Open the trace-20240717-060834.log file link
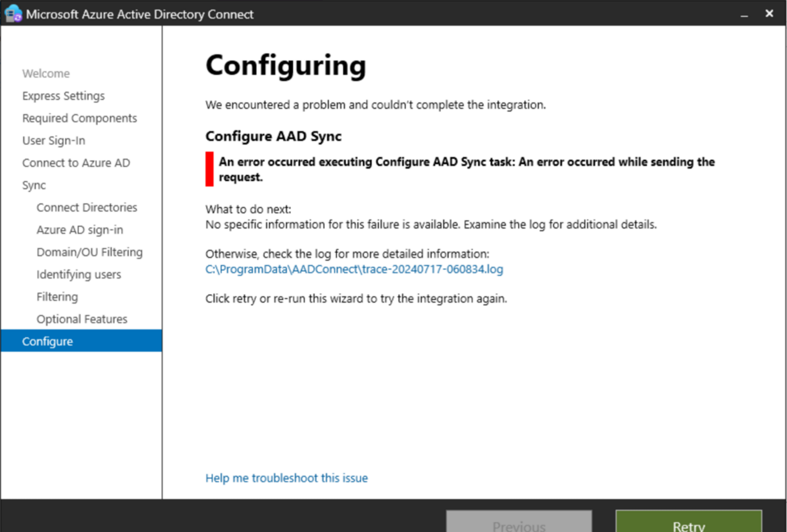 354,270
